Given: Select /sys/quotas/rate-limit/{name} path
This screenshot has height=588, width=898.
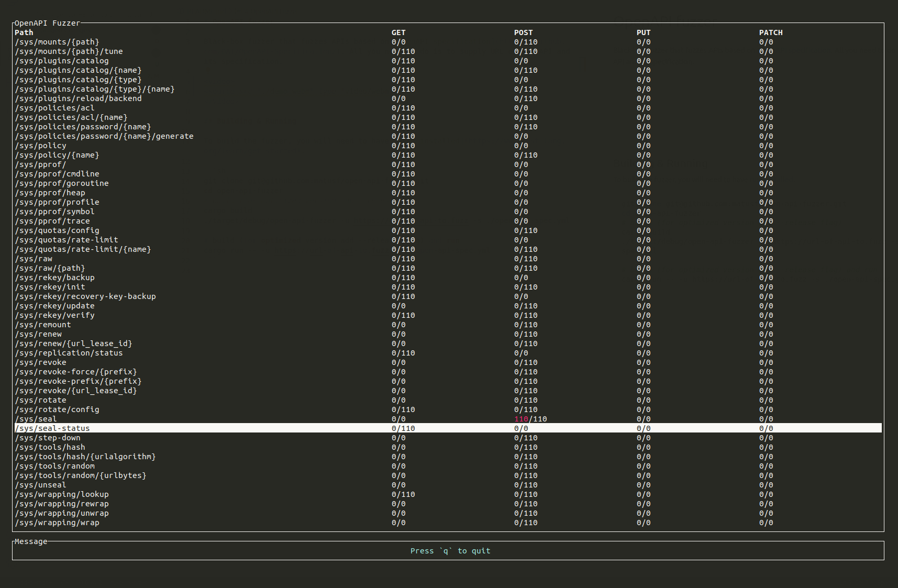Looking at the screenshot, I should (83, 249).
